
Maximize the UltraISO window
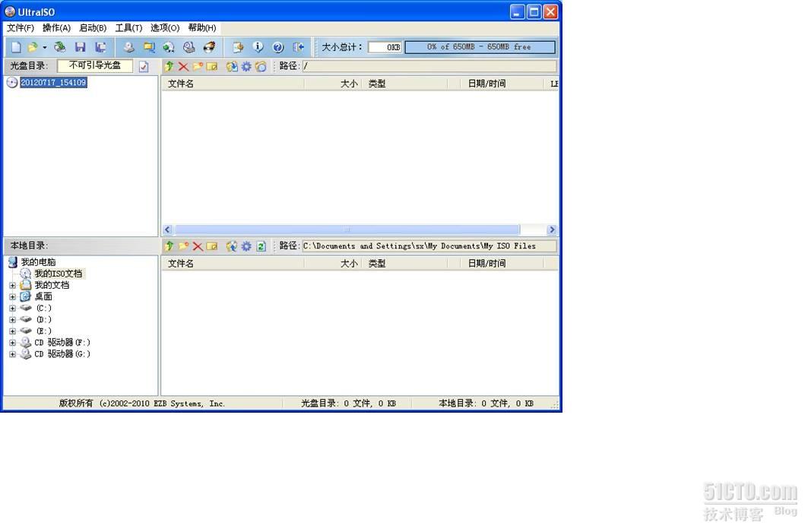[534, 11]
